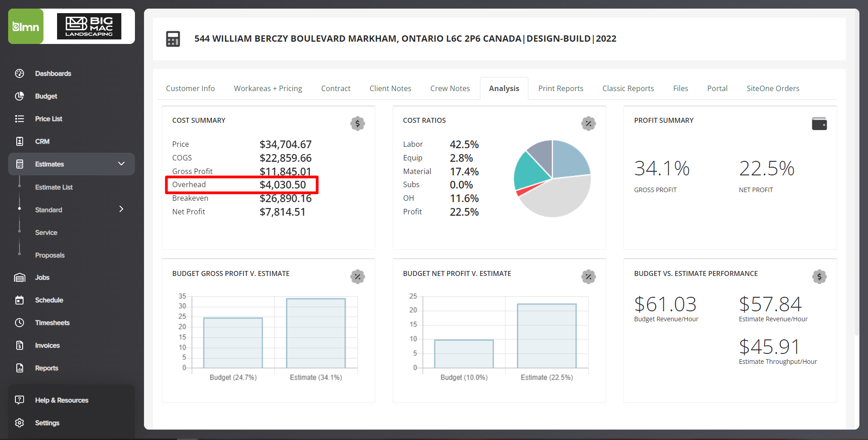Open Help & Resources link
Viewport: 868px width, 440px height.
pyautogui.click(x=62, y=400)
